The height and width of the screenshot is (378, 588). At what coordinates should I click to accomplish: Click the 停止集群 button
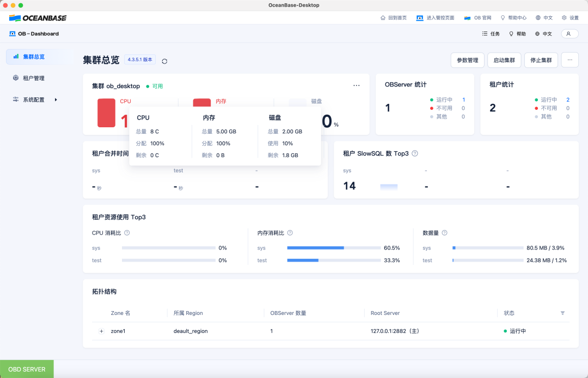(541, 60)
